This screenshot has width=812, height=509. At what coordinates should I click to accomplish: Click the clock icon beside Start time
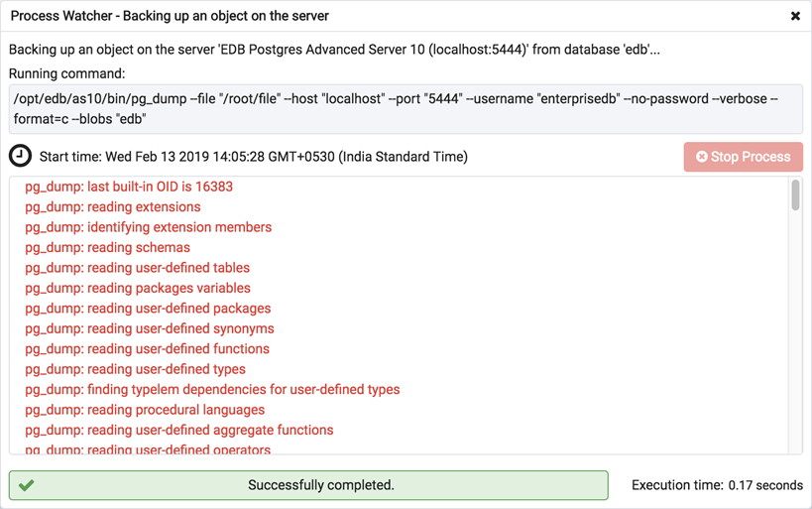[x=20, y=157]
